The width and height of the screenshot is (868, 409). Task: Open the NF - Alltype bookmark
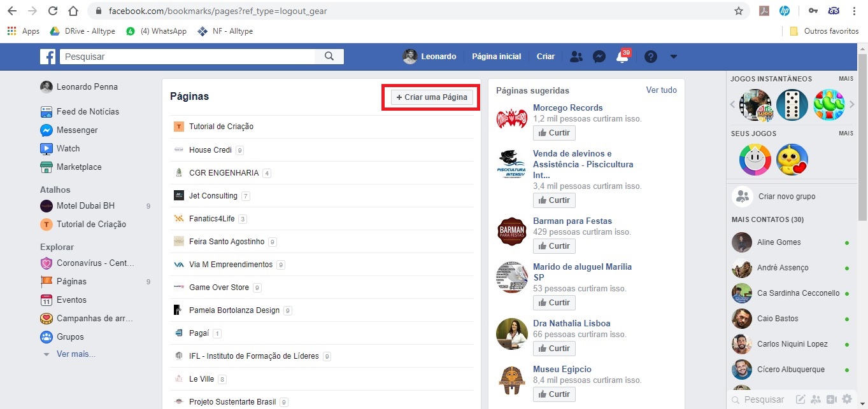click(x=225, y=31)
